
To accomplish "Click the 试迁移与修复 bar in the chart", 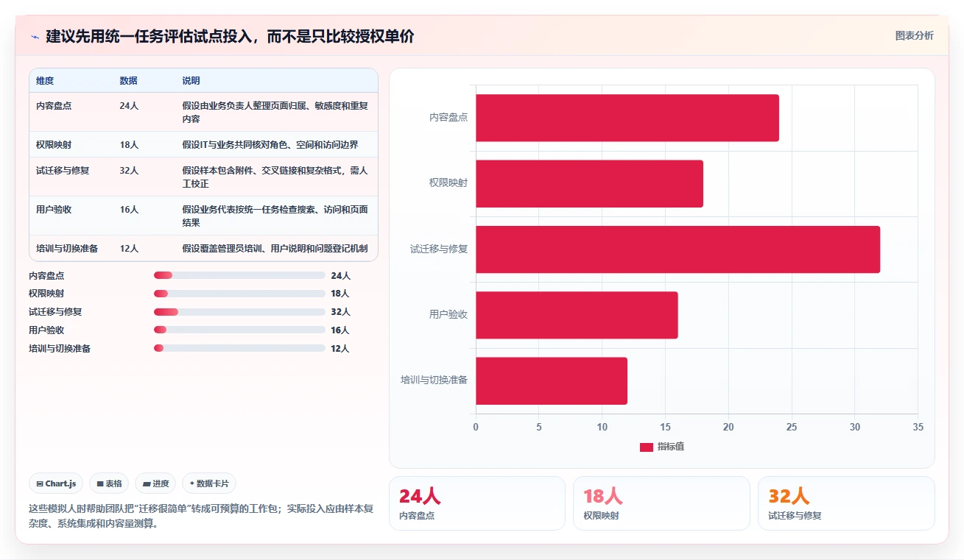I will pyautogui.click(x=678, y=249).
